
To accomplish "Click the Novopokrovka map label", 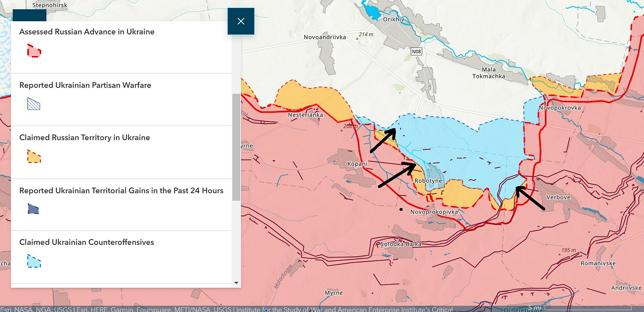I will (560, 108).
